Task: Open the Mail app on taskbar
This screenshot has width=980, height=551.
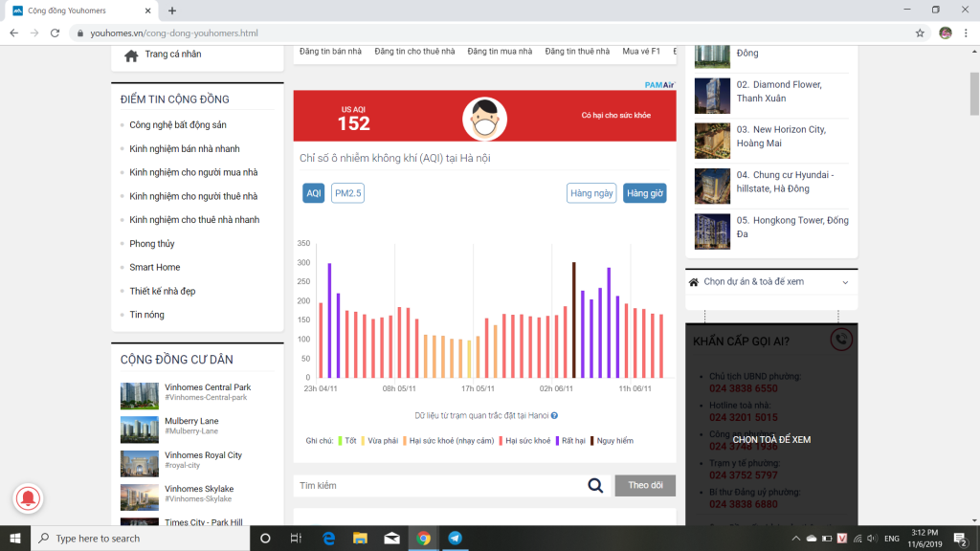Action: click(x=391, y=538)
